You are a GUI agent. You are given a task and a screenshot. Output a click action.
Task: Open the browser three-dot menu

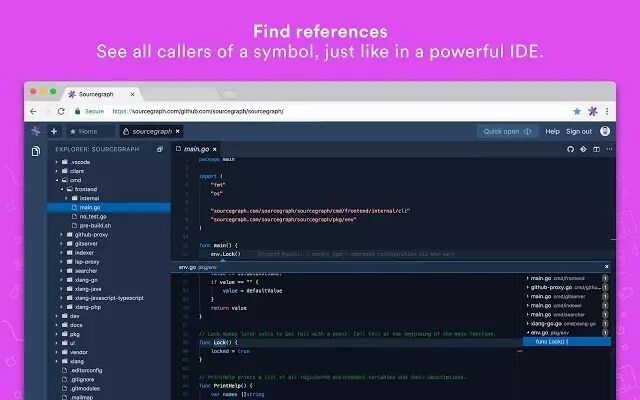tap(607, 111)
